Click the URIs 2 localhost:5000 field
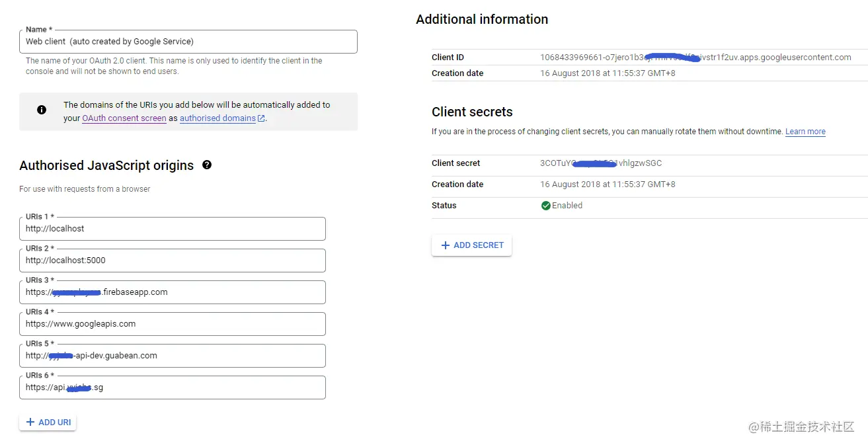This screenshot has width=868, height=447. coord(173,261)
